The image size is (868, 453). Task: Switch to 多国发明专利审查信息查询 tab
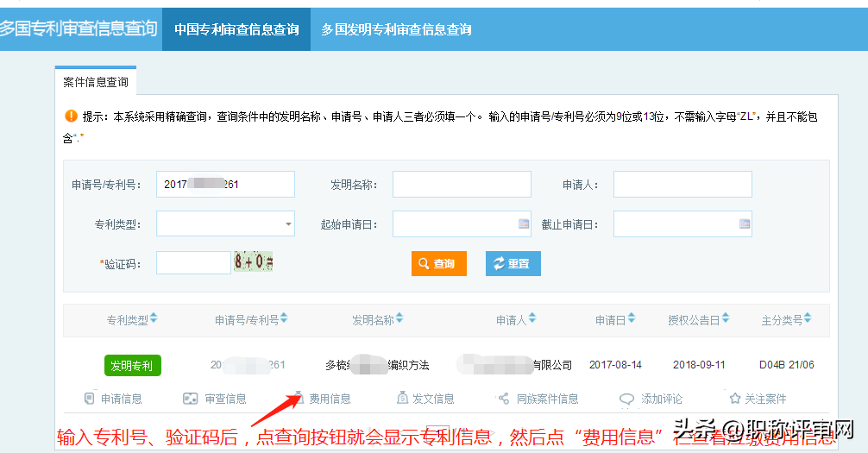click(x=396, y=29)
